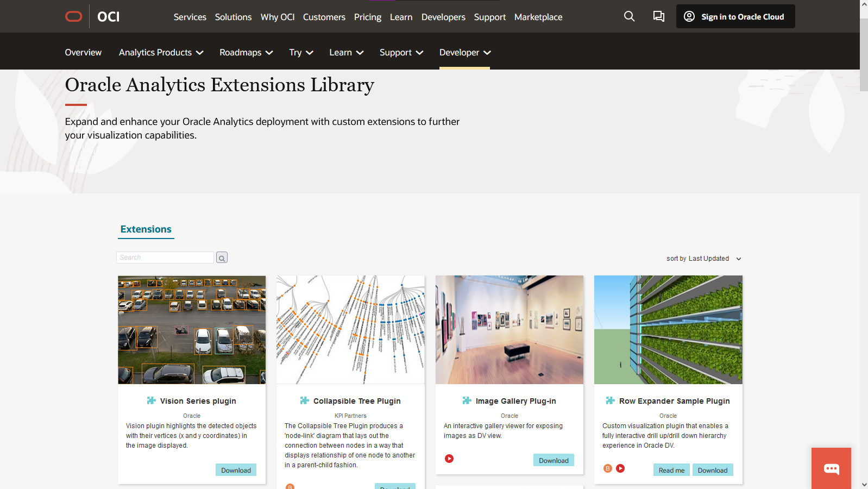This screenshot has width=868, height=489.
Task: Open the Why OCI menu
Action: [x=278, y=17]
